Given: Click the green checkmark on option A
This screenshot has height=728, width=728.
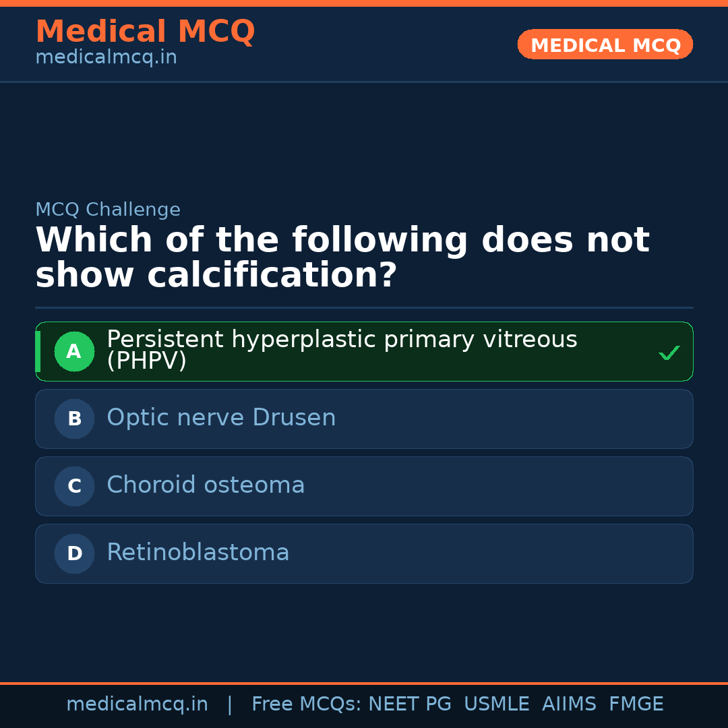Looking at the screenshot, I should [x=669, y=353].
